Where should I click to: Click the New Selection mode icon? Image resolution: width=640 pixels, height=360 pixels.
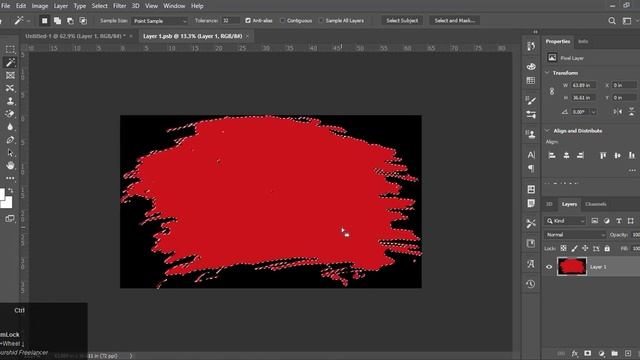coord(44,20)
